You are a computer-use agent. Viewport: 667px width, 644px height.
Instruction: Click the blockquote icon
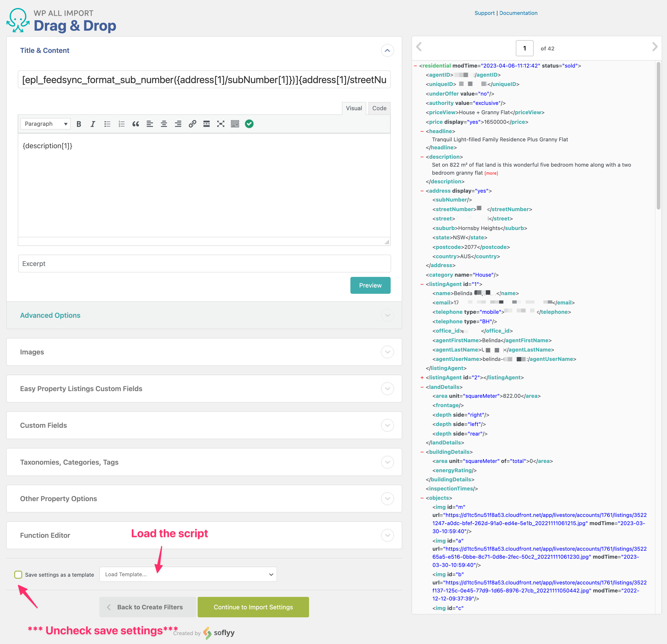[x=135, y=124]
